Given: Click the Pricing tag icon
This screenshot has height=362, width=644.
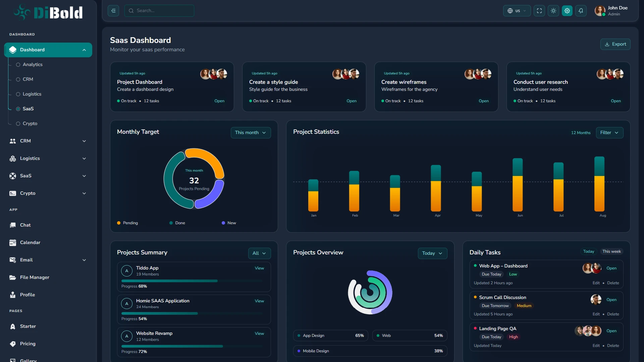Looking at the screenshot, I should [13, 344].
